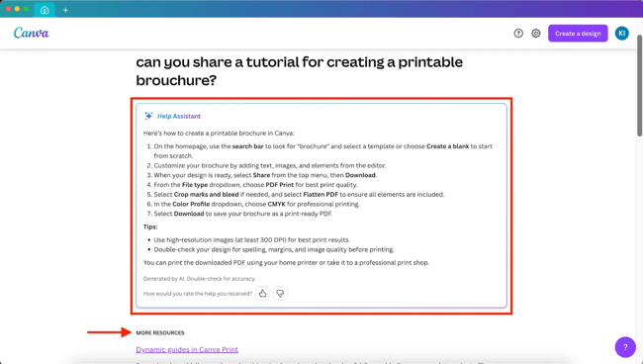Image resolution: width=643 pixels, height=364 pixels.
Task: Click step 5 text mentioning Flatten PDF
Action: pos(299,194)
